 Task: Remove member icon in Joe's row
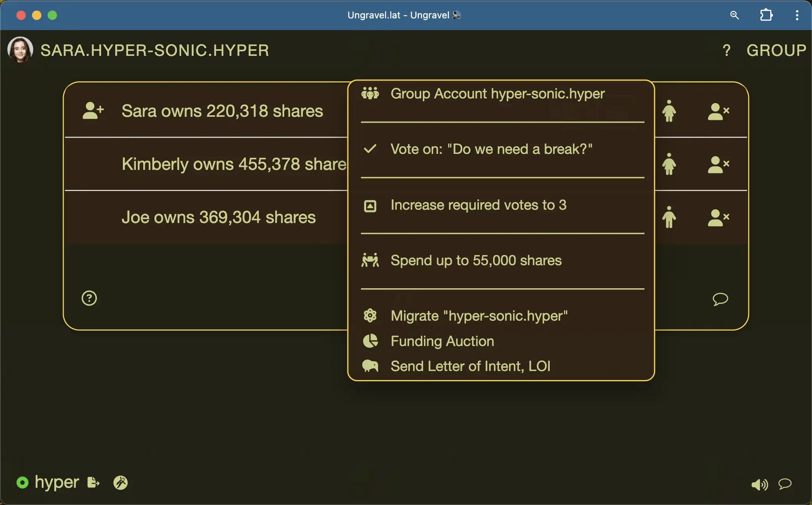[x=718, y=218]
